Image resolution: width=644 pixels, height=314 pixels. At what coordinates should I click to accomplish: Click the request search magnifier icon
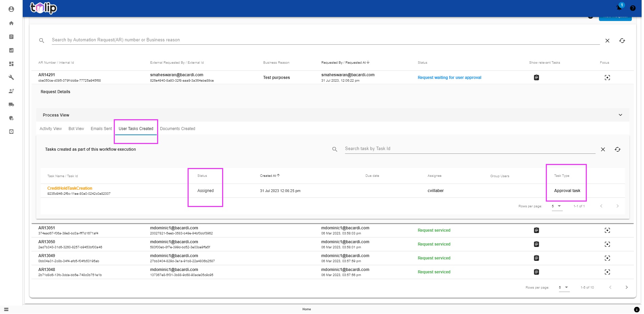(42, 40)
